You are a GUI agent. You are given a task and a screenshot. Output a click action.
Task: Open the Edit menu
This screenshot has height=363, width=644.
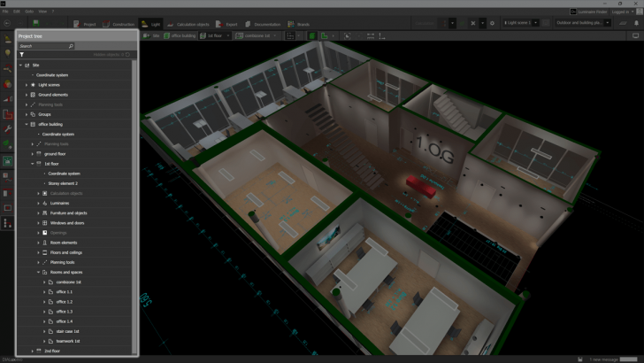coord(17,12)
